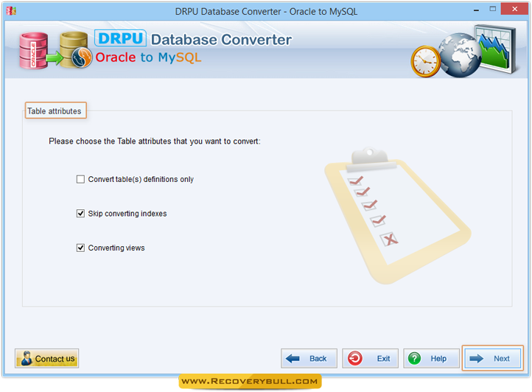Viewport: 532px width, 392px height.
Task: Click the person icon on Contact us
Action: pyautogui.click(x=26, y=358)
